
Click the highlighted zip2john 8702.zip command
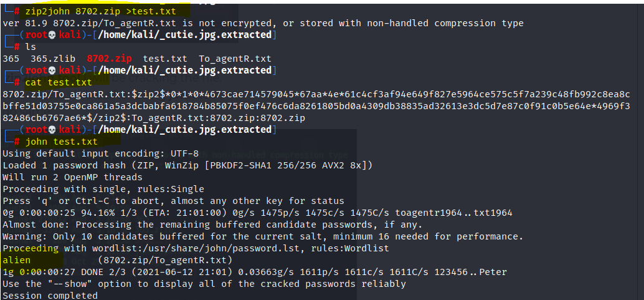pyautogui.click(x=100, y=11)
